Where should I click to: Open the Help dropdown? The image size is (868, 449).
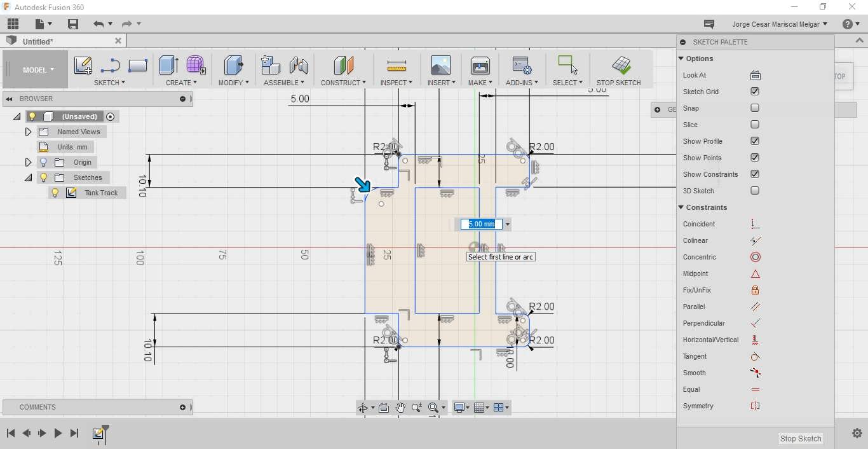point(851,24)
